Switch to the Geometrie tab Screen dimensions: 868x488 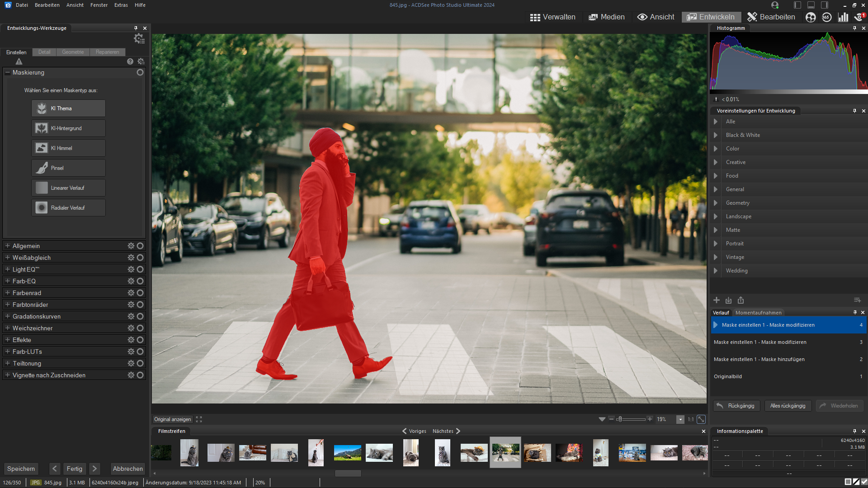coord(73,52)
